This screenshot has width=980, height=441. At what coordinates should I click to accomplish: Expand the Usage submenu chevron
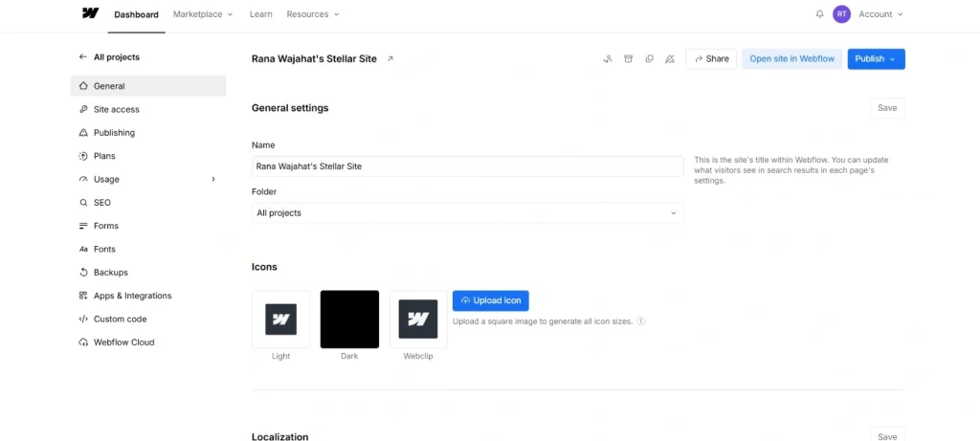pos(213,179)
